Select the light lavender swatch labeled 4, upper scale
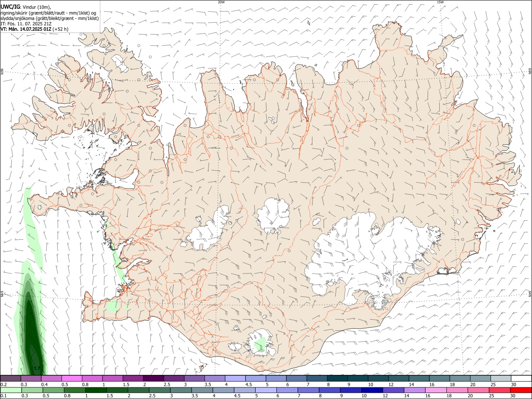The width and height of the screenshot is (532, 399). [235, 378]
